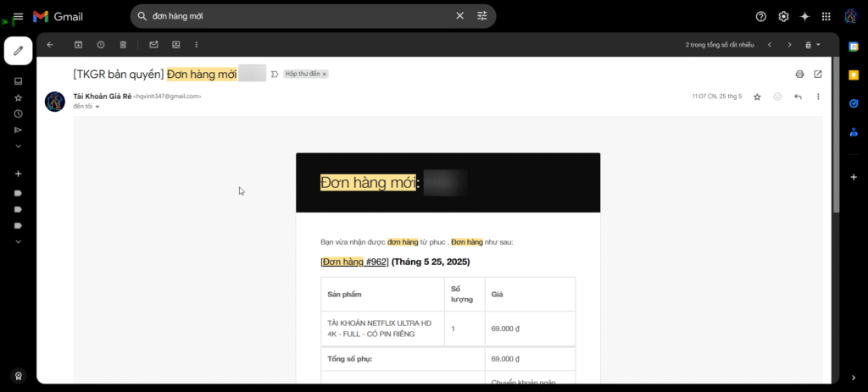
Task: Mark the email as unread
Action: click(x=154, y=45)
